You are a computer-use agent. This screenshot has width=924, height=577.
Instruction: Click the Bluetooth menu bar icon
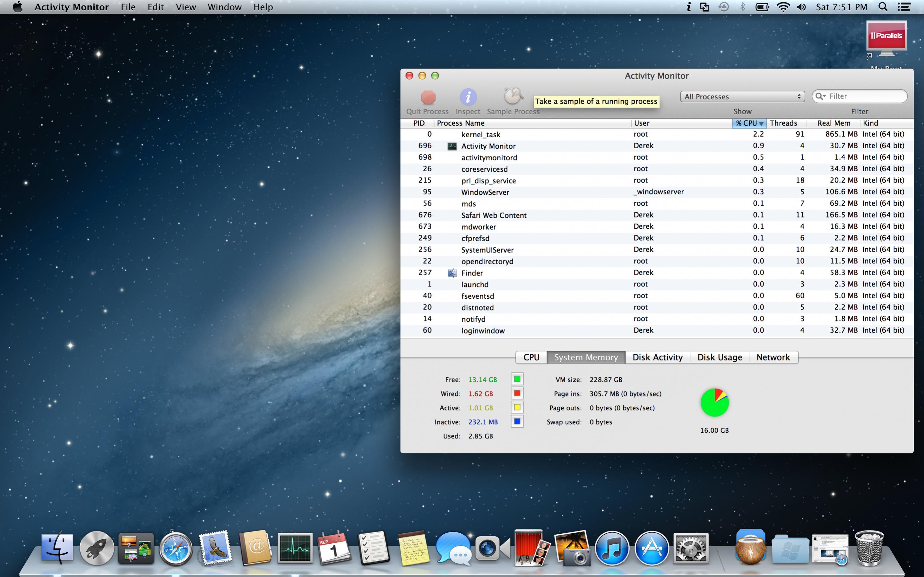742,7
